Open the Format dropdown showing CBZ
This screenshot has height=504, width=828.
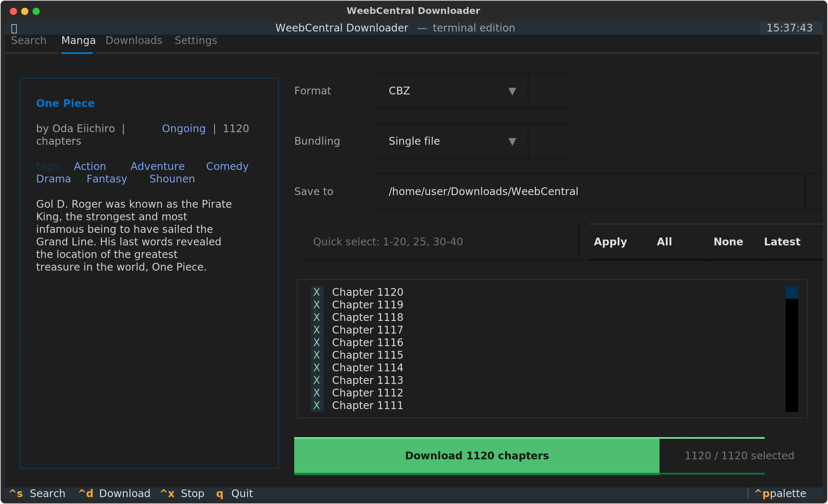click(452, 91)
